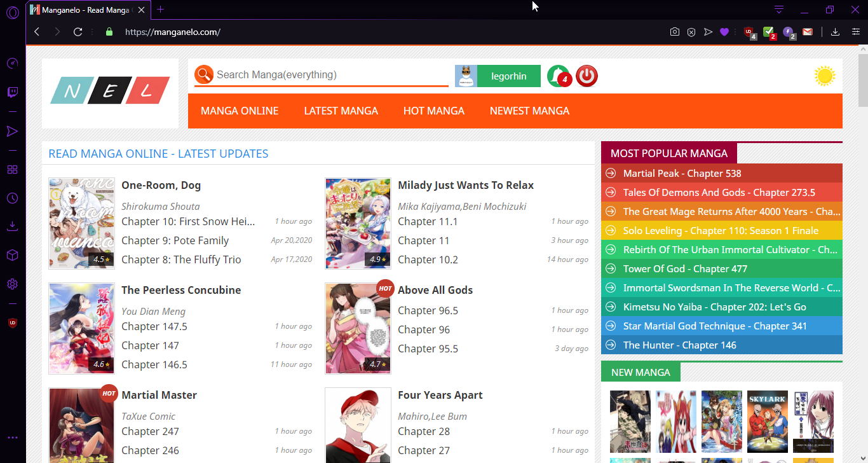Switch to the Manganelo tab

click(x=84, y=10)
